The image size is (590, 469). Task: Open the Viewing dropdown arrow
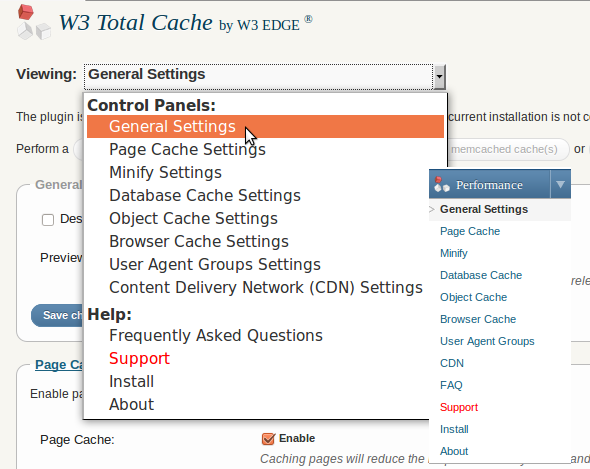pyautogui.click(x=439, y=76)
